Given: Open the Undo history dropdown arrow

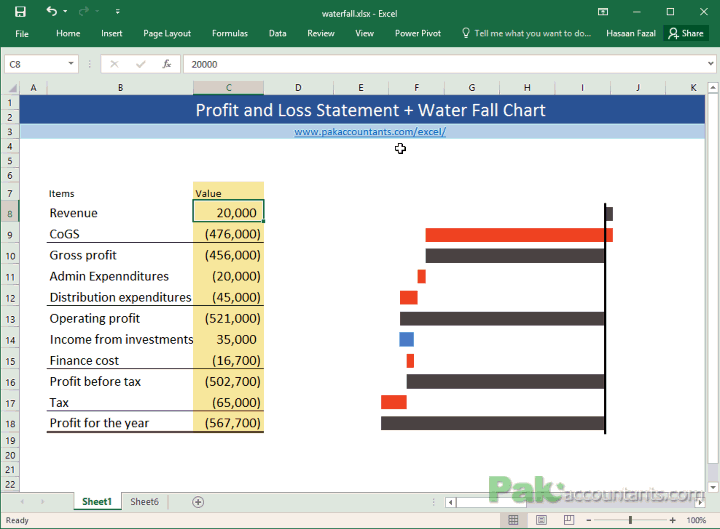Looking at the screenshot, I should pyautogui.click(x=65, y=11).
